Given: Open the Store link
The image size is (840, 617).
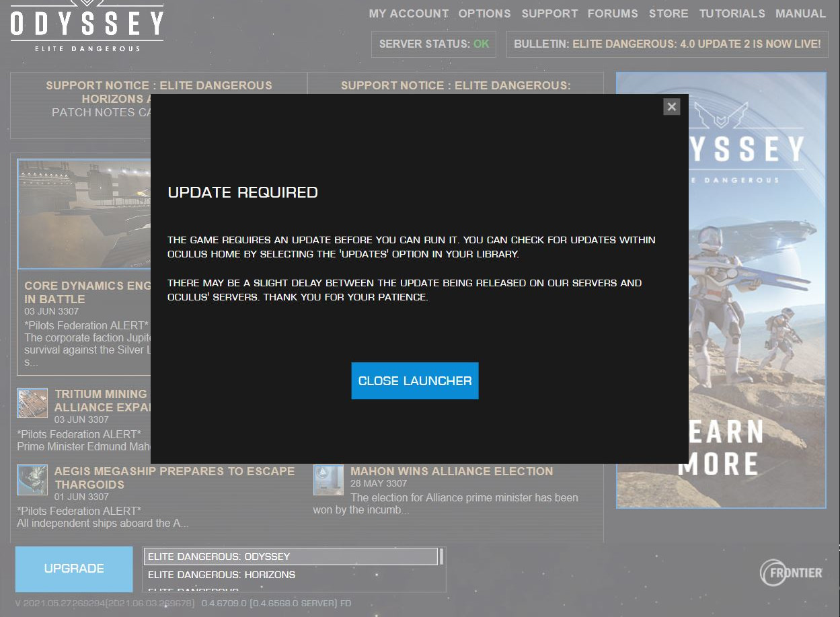Looking at the screenshot, I should pos(669,13).
